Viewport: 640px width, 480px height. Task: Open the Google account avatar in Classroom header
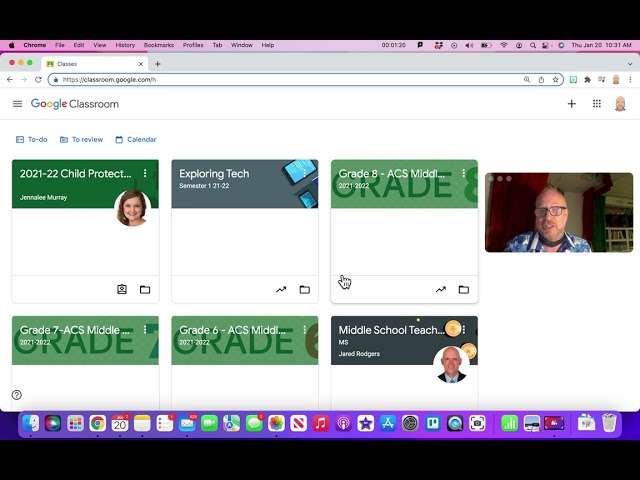[620, 104]
